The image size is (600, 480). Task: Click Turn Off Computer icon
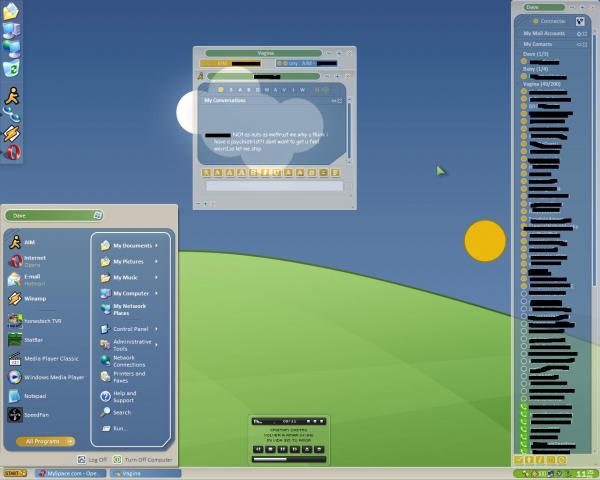(117, 459)
